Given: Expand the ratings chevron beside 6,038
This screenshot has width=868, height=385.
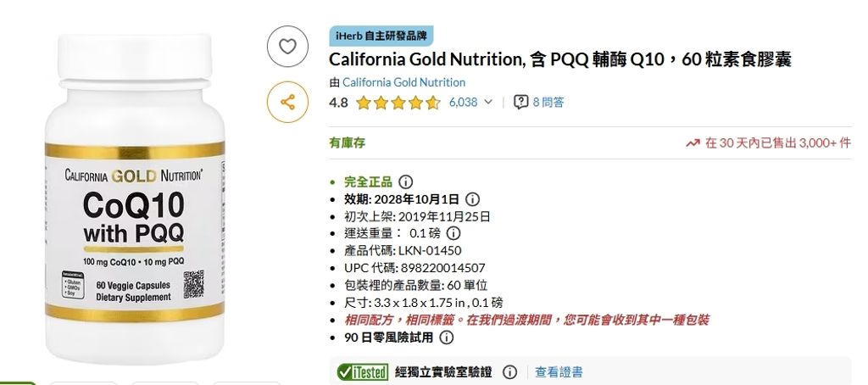Looking at the screenshot, I should [x=488, y=103].
